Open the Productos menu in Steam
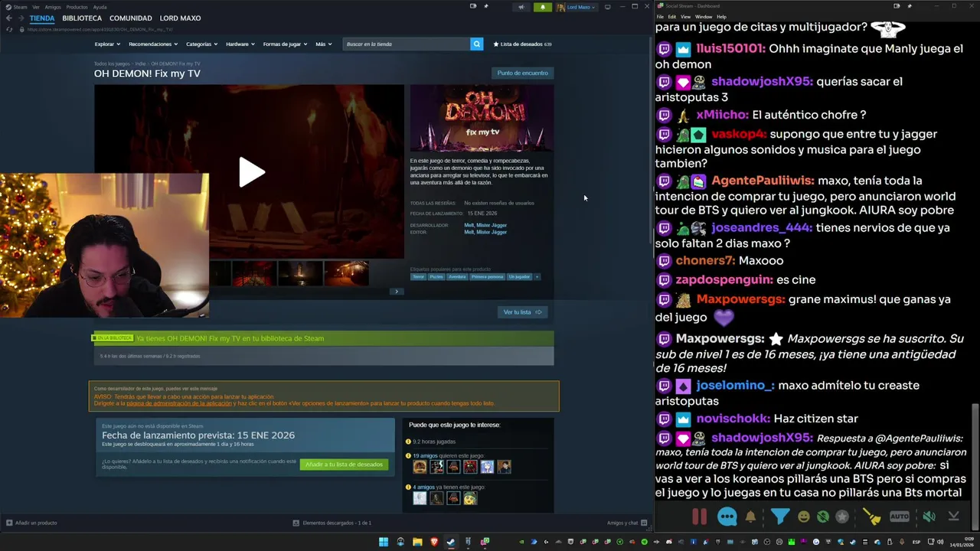 tap(77, 7)
